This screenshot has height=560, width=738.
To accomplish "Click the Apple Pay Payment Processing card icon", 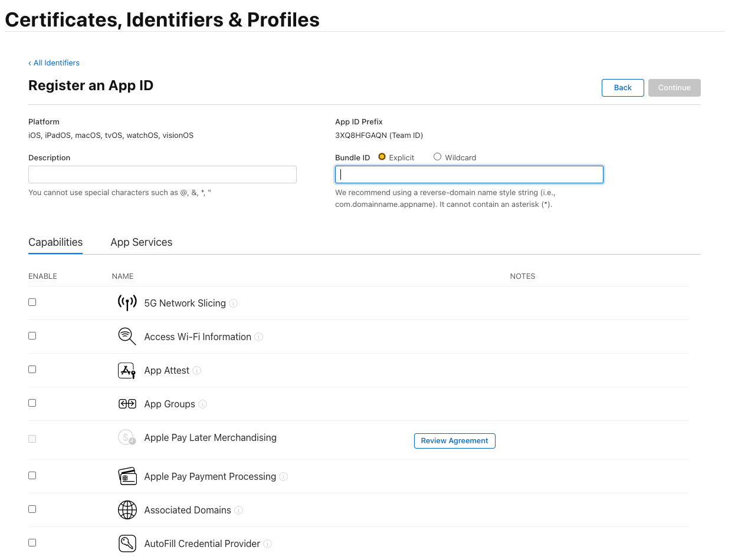I will 127,476.
